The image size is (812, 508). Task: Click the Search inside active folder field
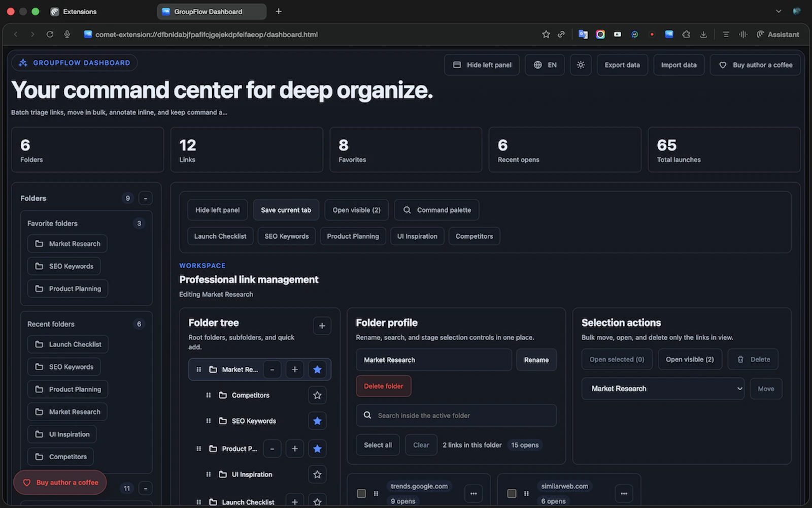(457, 416)
